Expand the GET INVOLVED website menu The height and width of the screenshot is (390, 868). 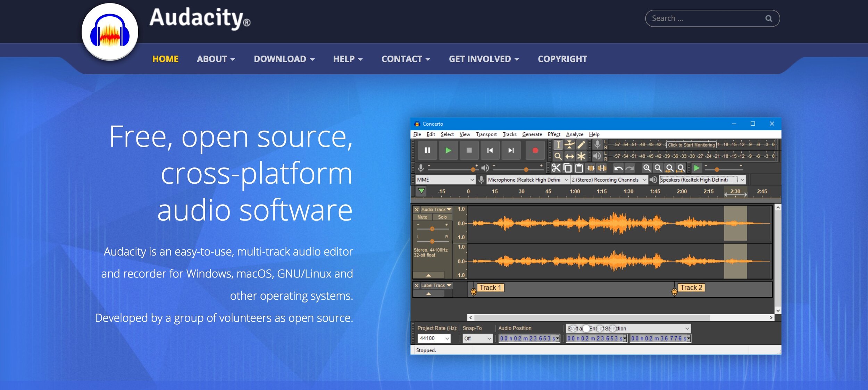(484, 59)
